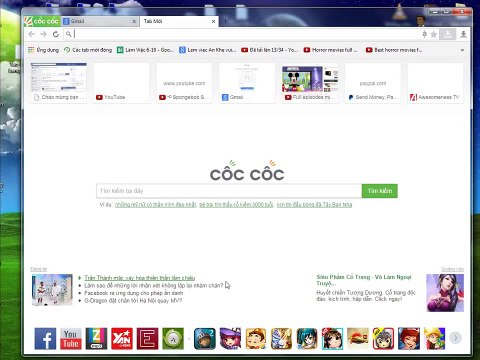Open downloads via the download arrow icon
Image resolution: width=480 pixels, height=360 pixels.
pos(463,34)
